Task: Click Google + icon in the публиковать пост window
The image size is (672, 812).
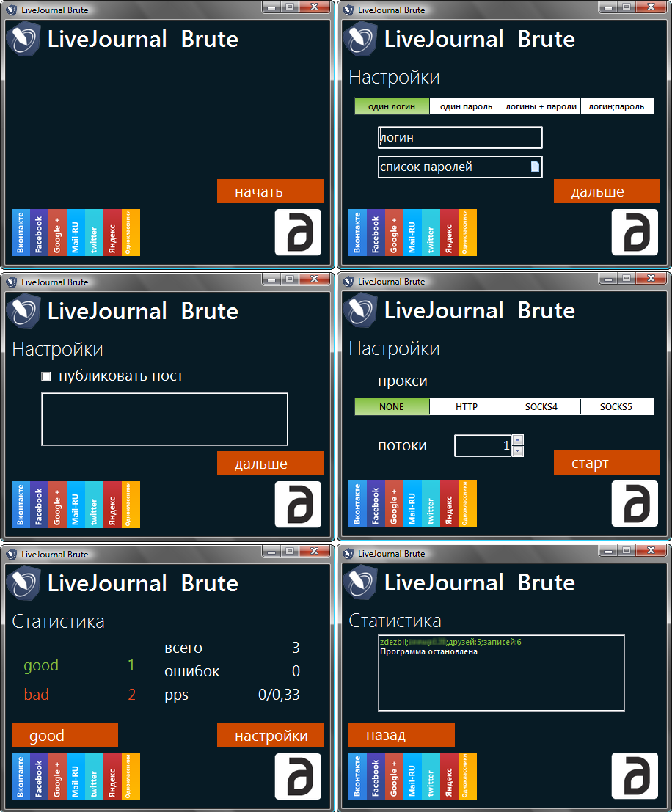Action: [57, 505]
